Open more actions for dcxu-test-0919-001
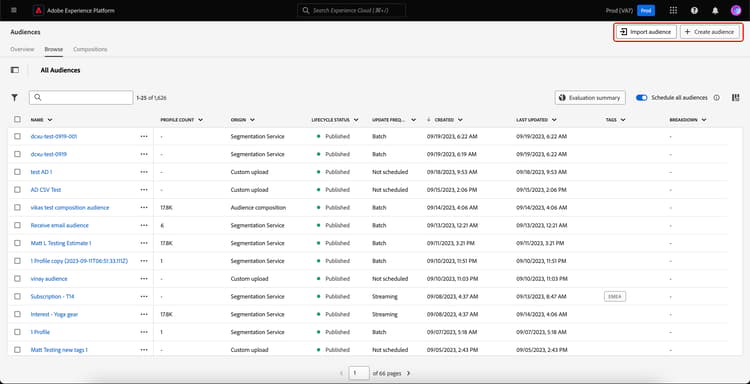This screenshot has height=384, width=750. (x=144, y=136)
